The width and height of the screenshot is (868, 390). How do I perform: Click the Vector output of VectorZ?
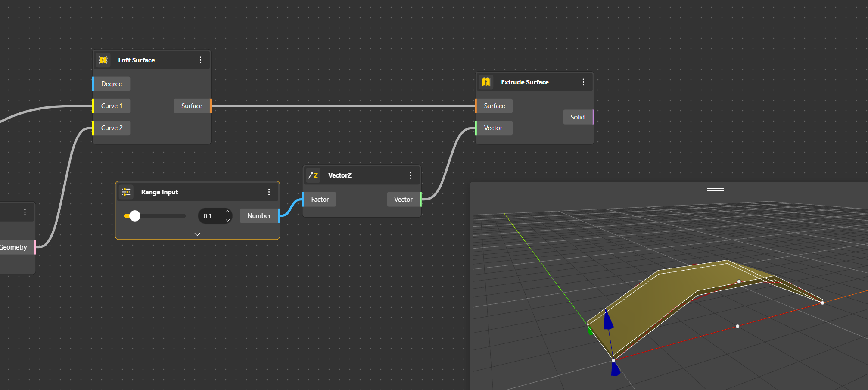[404, 200]
